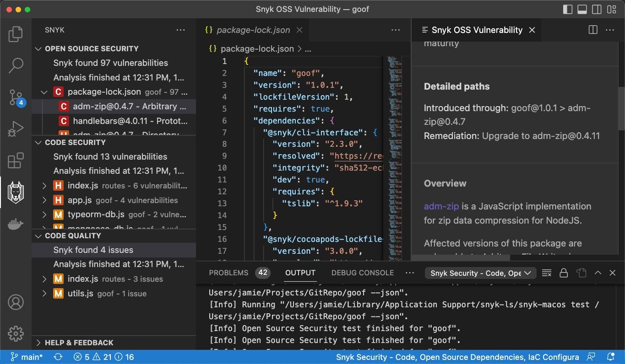This screenshot has width=625, height=364.
Task: Open Snyk sidebar more actions menu
Action: click(x=181, y=30)
